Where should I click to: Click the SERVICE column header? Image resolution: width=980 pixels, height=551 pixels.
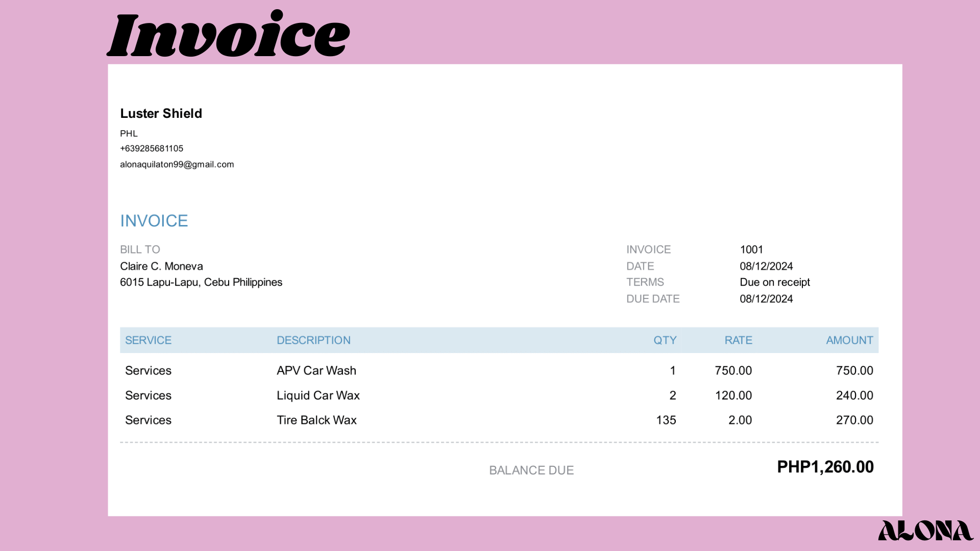coord(148,340)
